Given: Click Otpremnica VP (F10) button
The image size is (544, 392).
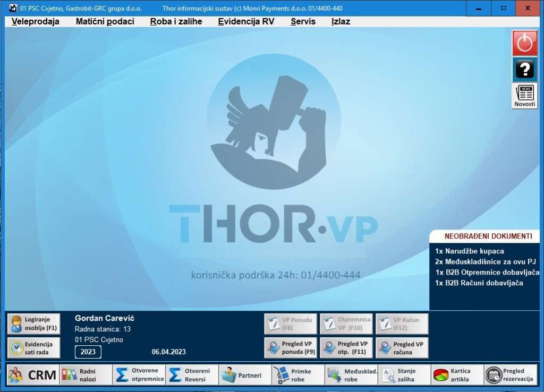Looking at the screenshot, I should [x=346, y=323].
